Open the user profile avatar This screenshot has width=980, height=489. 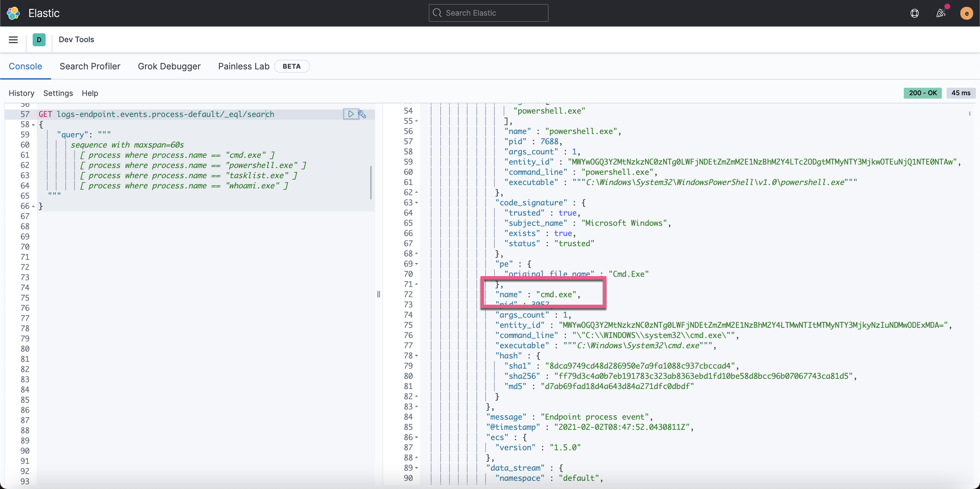pyautogui.click(x=966, y=13)
